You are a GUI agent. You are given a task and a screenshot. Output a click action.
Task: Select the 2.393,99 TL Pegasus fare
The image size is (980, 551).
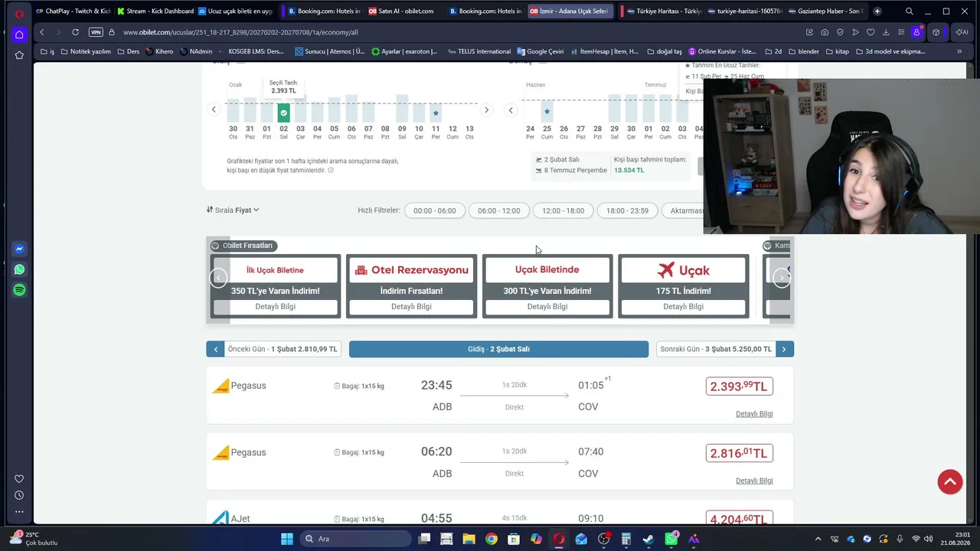click(739, 386)
